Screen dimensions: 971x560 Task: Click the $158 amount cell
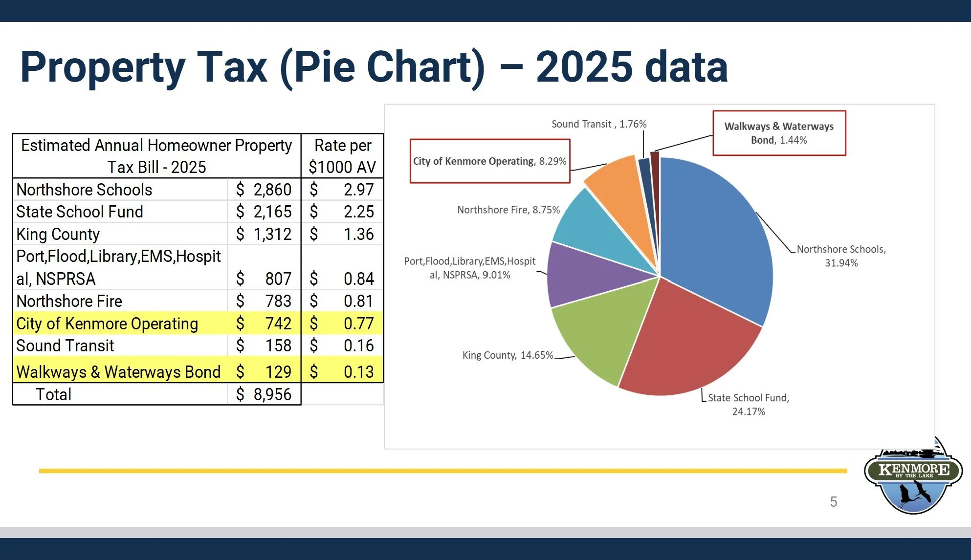(x=264, y=345)
